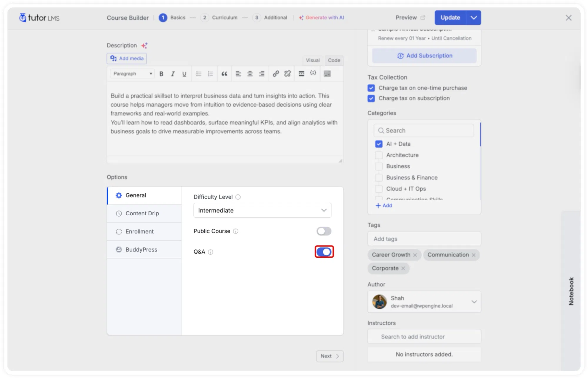Open the Author selector dropdown

(424, 302)
